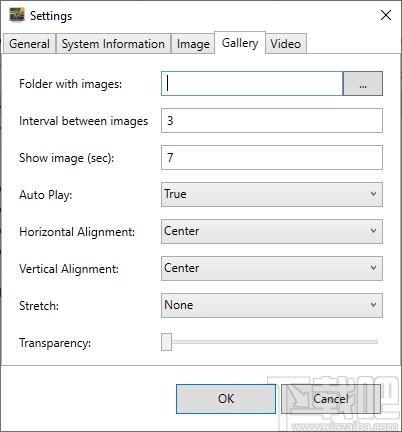Focus the Folder with images text field
Image resolution: width=402 pixels, height=432 pixels.
coord(252,84)
